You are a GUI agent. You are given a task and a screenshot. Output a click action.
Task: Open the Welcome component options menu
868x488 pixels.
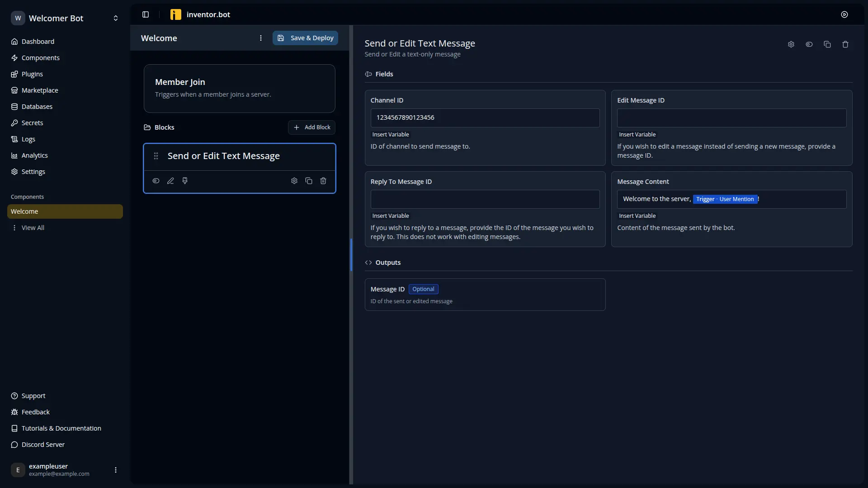(261, 38)
